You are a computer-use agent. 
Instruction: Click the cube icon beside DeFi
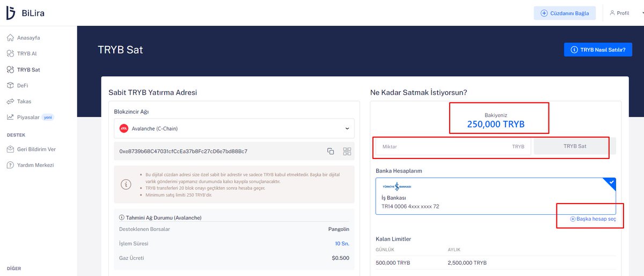[x=10, y=85]
